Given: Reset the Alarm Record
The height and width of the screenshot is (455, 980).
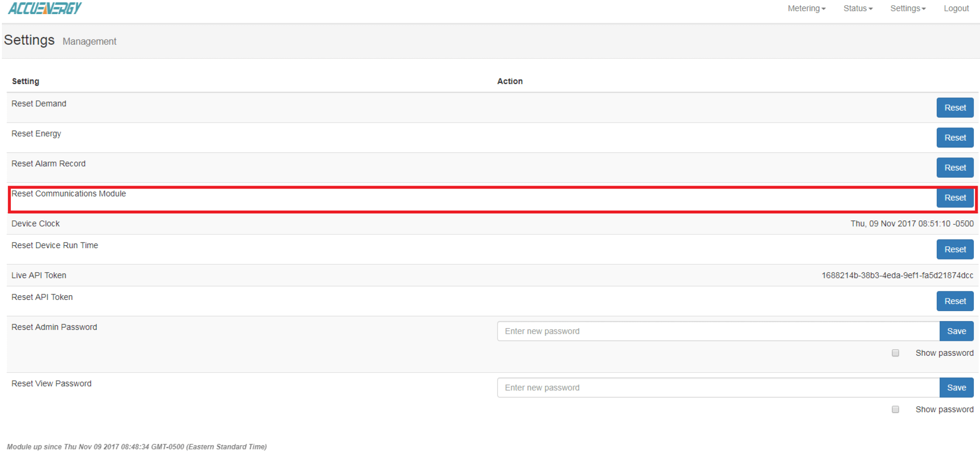Looking at the screenshot, I should 955,168.
